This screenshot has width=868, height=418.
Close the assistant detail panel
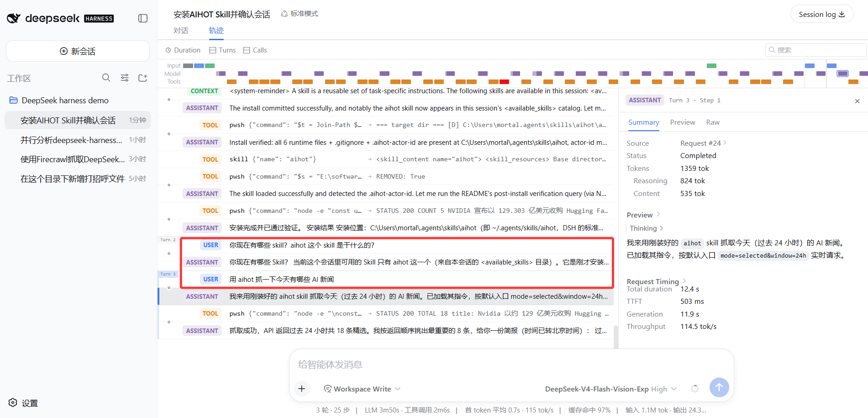[x=857, y=101]
